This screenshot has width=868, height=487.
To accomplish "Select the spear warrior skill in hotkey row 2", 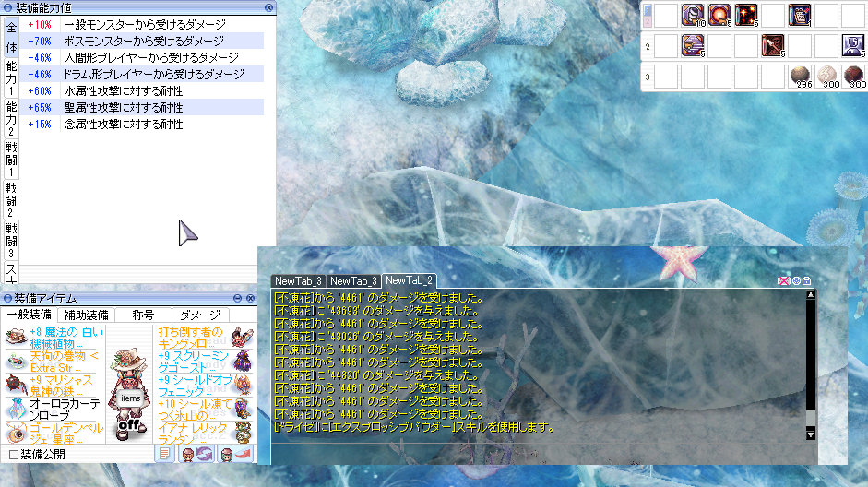I will pos(772,45).
